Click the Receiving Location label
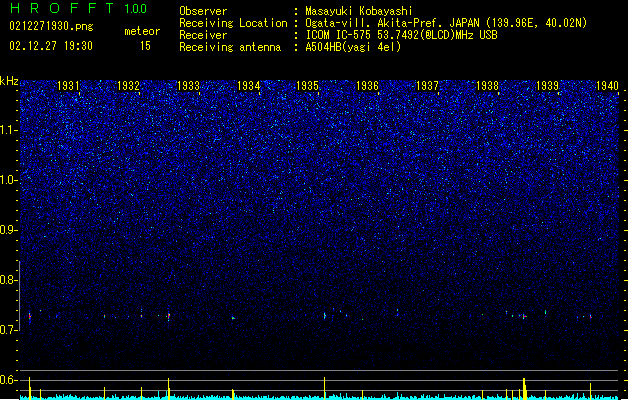Image resolution: width=629 pixels, height=400 pixels. [x=233, y=23]
